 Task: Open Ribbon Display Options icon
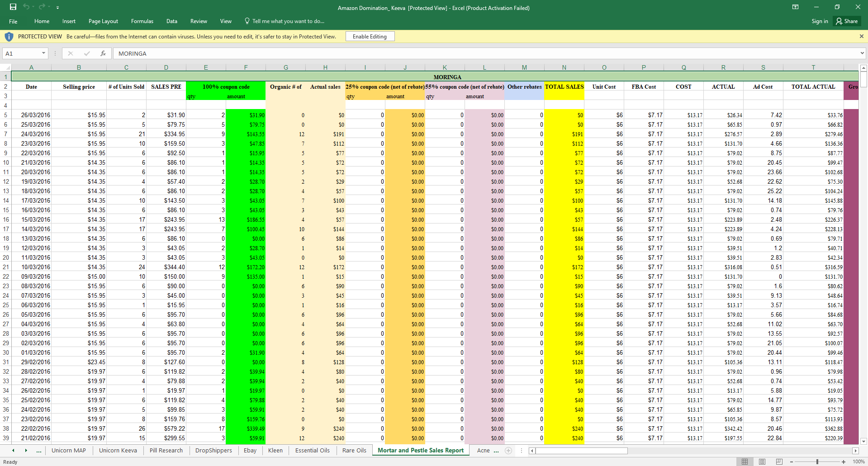click(795, 7)
